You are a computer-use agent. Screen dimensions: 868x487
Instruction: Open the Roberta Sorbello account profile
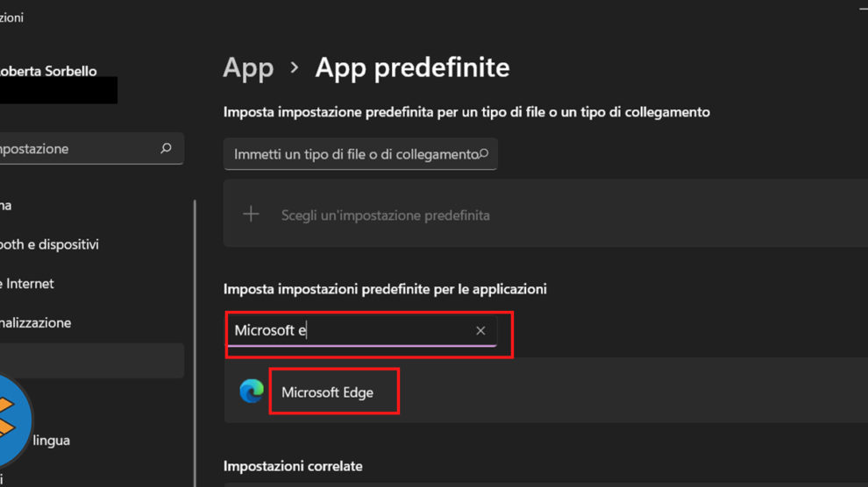tap(49, 71)
